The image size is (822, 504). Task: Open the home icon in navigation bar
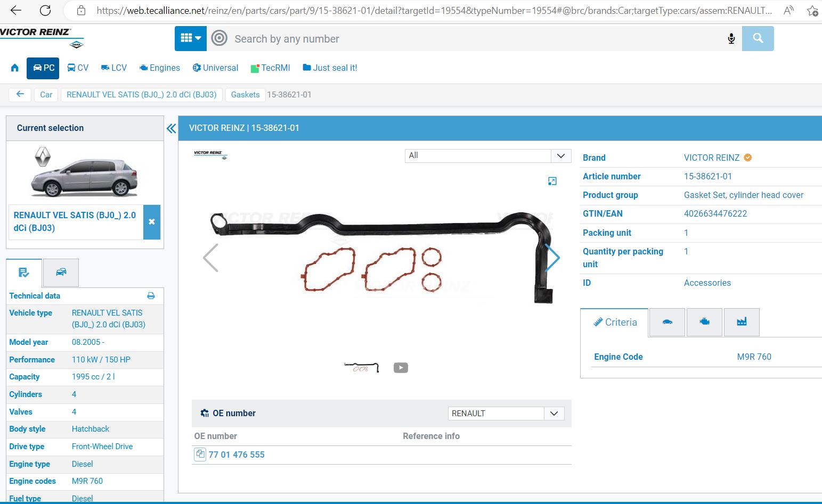(15, 68)
